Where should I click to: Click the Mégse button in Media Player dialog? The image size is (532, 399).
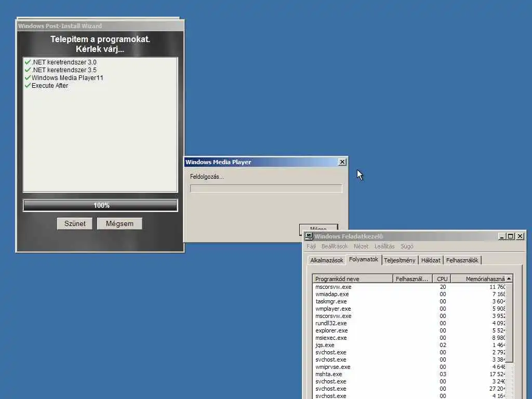318,229
